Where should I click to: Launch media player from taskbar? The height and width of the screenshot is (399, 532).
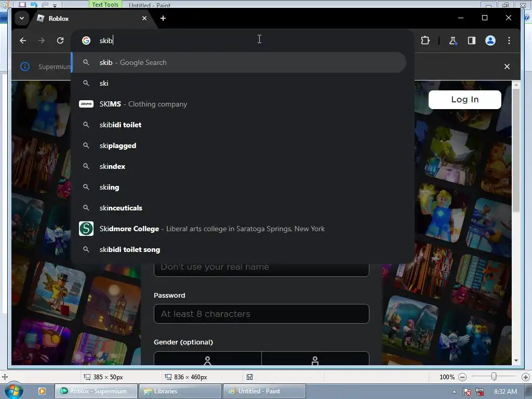pyautogui.click(x=42, y=391)
